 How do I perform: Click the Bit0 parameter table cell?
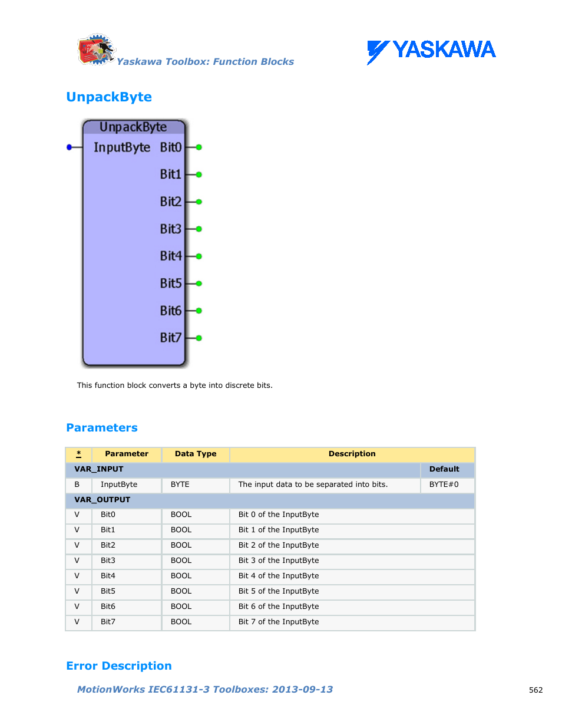[127, 515]
